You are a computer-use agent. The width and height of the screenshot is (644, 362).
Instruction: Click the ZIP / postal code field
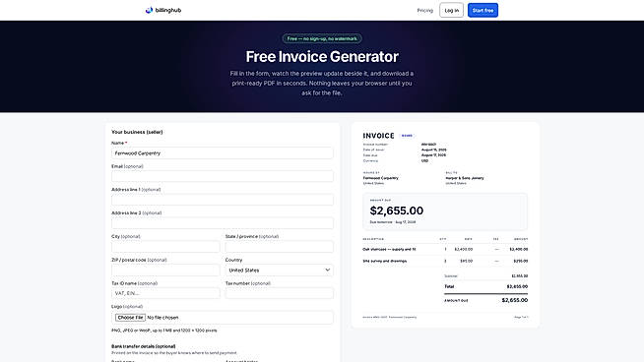tap(165, 271)
